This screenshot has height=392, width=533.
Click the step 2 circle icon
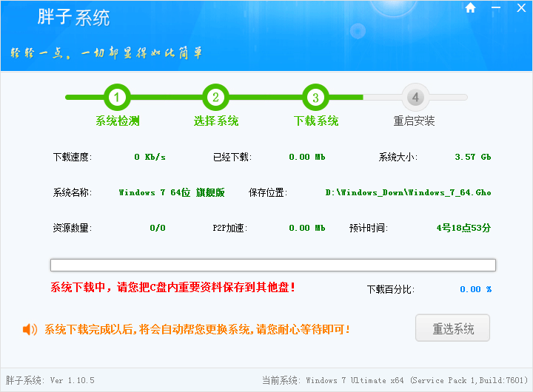click(215, 97)
